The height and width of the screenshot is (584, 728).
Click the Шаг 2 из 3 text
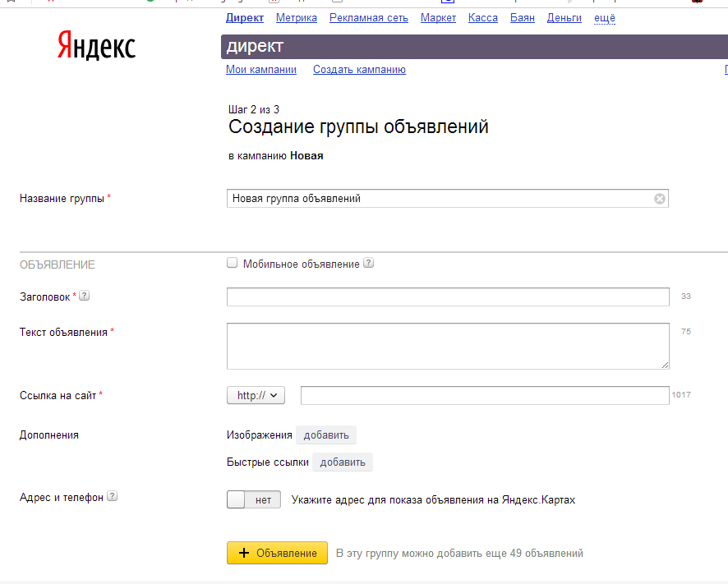[x=254, y=109]
